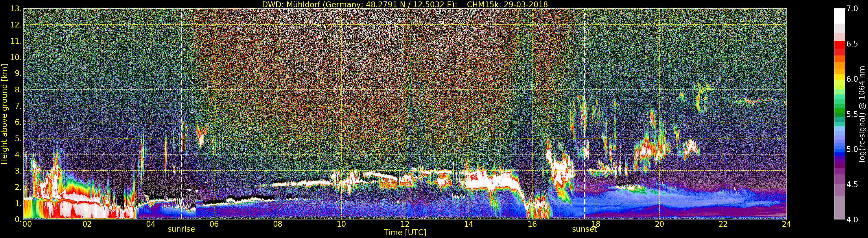Select the 'Height above ground [km]' axis label
The height and width of the screenshot is (238, 868).
pyautogui.click(x=4, y=114)
